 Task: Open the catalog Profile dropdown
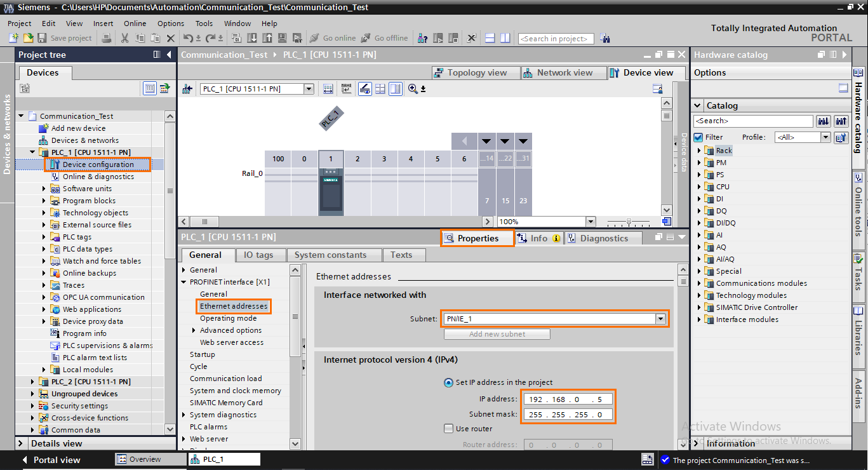point(825,137)
